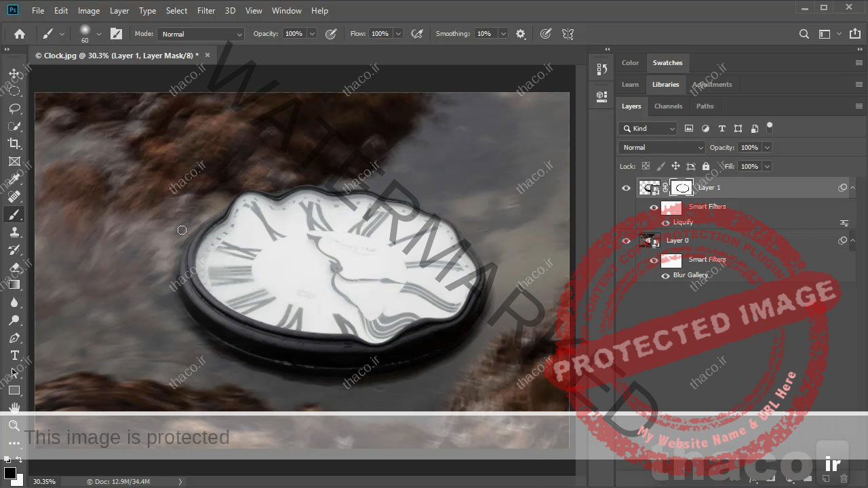Select the Healing Brush tool

pyautogui.click(x=14, y=197)
